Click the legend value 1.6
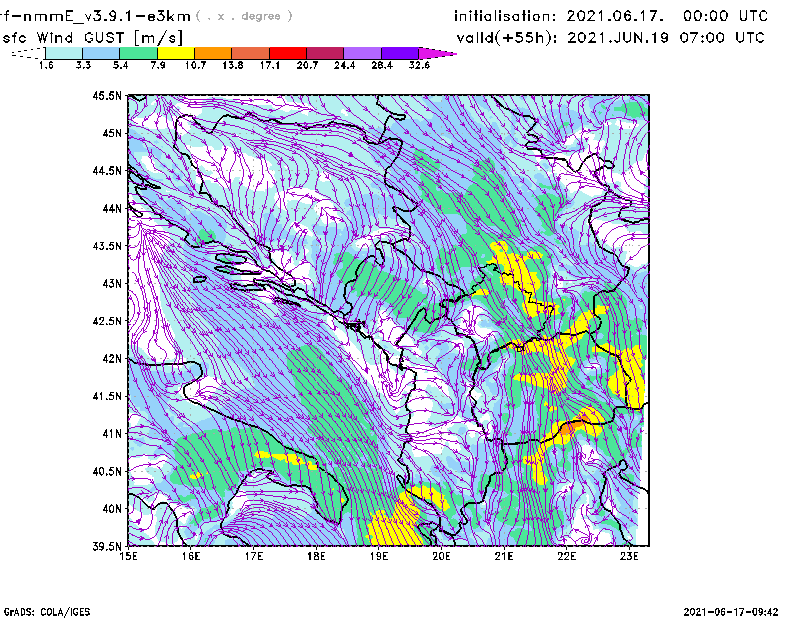This screenshot has width=800, height=618. point(46,65)
